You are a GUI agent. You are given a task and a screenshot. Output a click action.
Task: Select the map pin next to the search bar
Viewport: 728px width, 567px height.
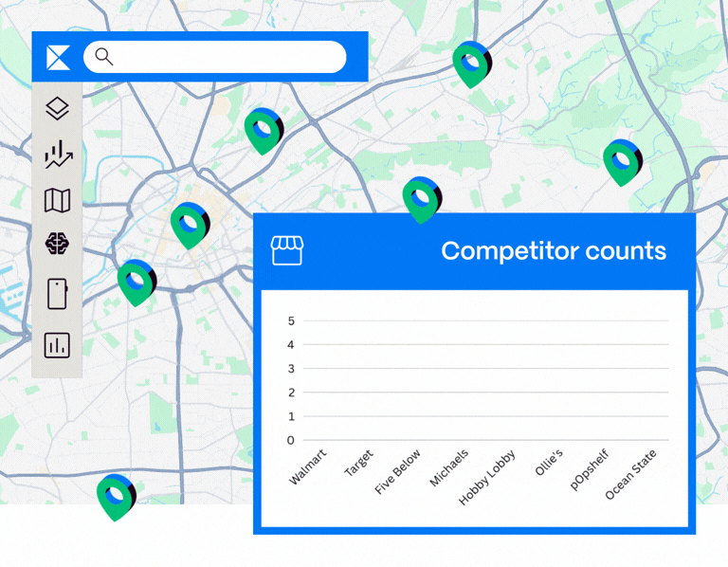pyautogui.click(x=472, y=64)
